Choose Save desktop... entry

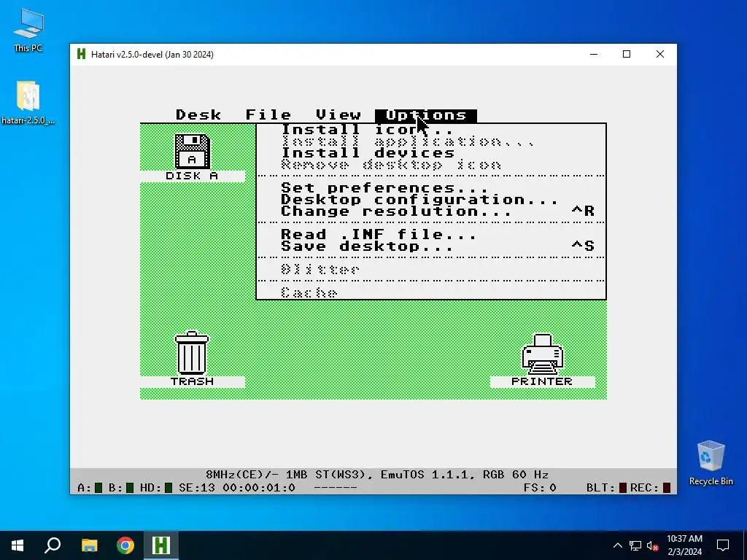tap(431, 246)
